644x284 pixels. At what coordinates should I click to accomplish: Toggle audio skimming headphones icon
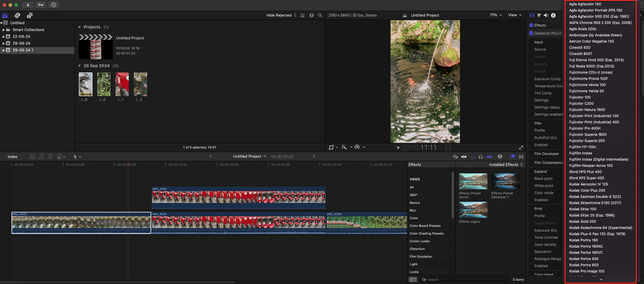tap(481, 157)
